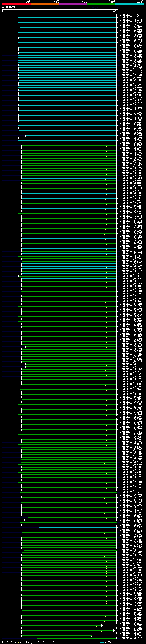Click the purple ~60% identity legend segment
This screenshot has width=146, height=644.
(x=73, y=4)
